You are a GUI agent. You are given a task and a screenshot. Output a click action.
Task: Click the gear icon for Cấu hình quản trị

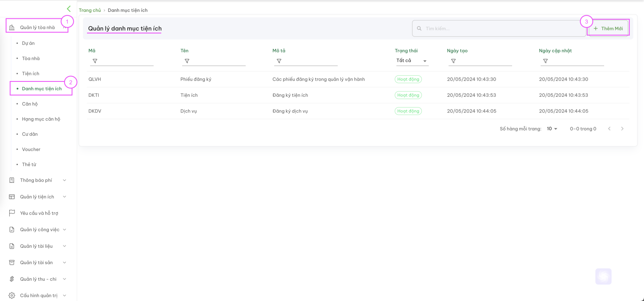[x=12, y=296]
